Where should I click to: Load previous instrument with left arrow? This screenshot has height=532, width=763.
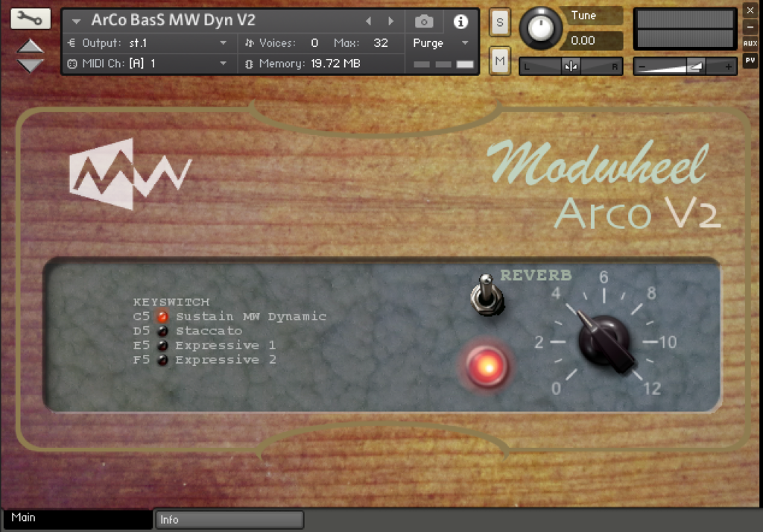pyautogui.click(x=368, y=21)
